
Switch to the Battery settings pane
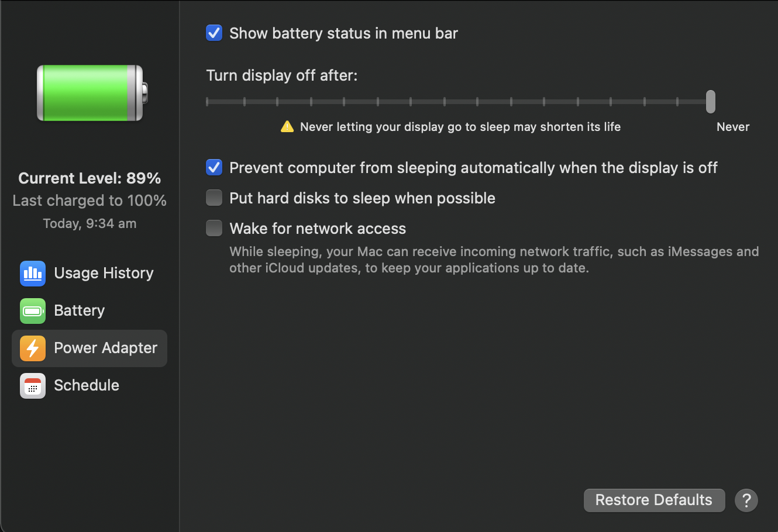(80, 311)
